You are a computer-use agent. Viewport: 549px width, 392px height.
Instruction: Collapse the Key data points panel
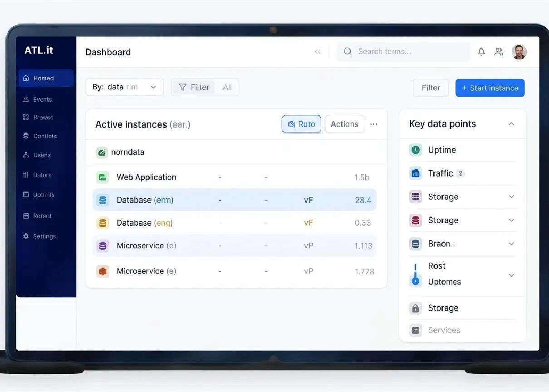(511, 124)
